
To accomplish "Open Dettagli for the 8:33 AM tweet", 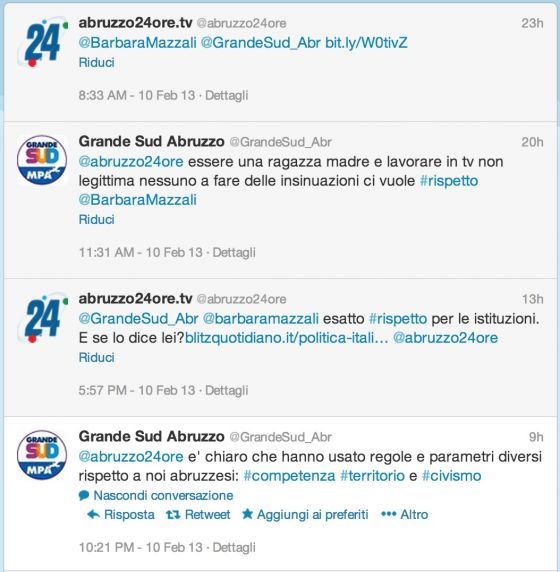I will pos(227,95).
